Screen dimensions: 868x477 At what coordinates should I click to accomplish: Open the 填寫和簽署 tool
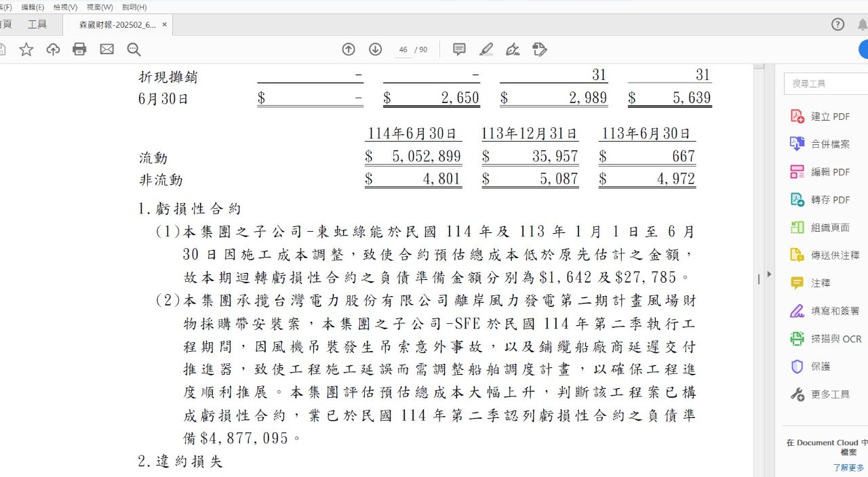825,311
